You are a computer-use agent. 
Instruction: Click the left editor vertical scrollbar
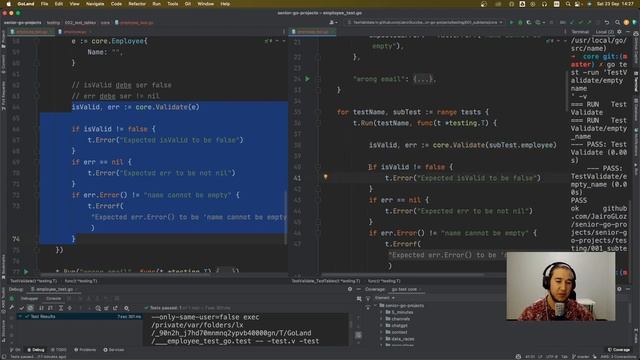pyautogui.click(x=285, y=218)
